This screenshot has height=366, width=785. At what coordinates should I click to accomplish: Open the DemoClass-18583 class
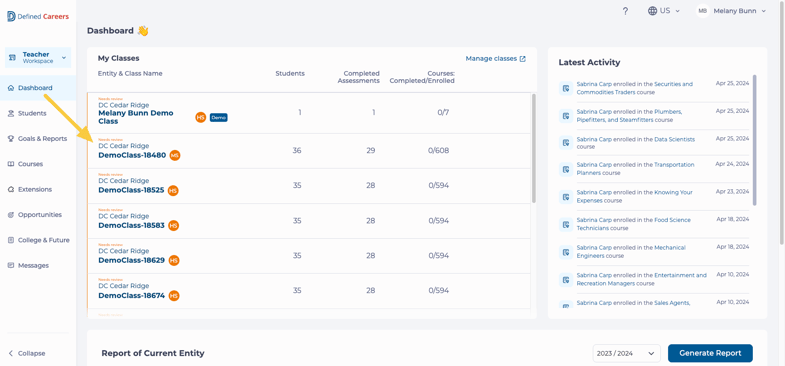pyautogui.click(x=131, y=225)
